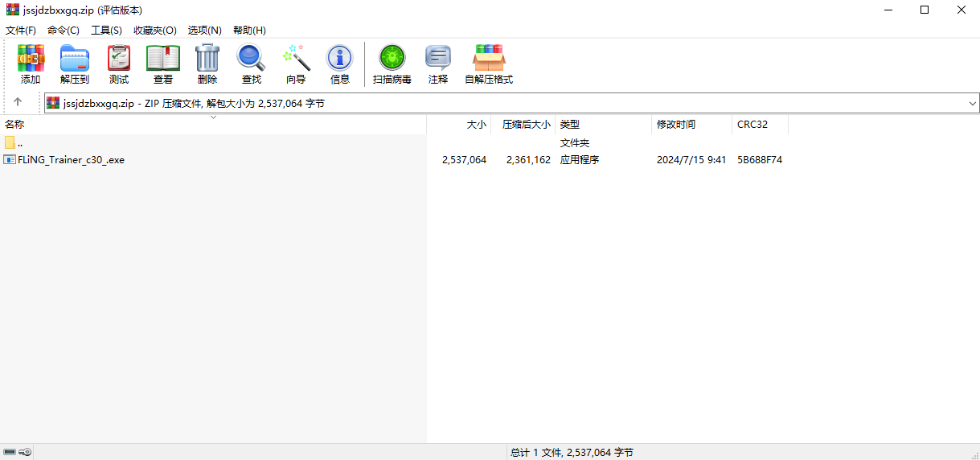Viewport: 980px width, 460px height.
Task: Click the 应用程序 type cell
Action: (x=580, y=160)
